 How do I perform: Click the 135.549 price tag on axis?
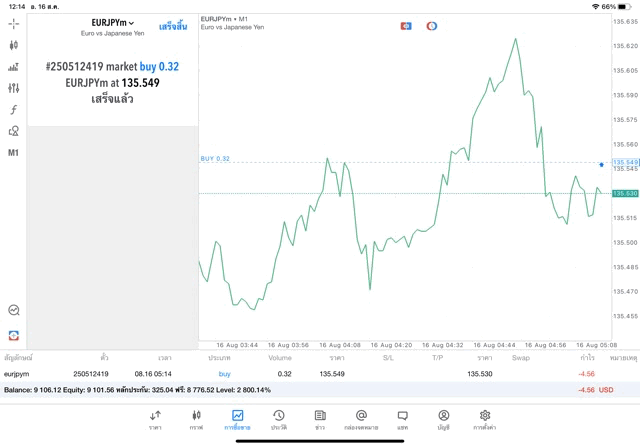pyautogui.click(x=625, y=162)
